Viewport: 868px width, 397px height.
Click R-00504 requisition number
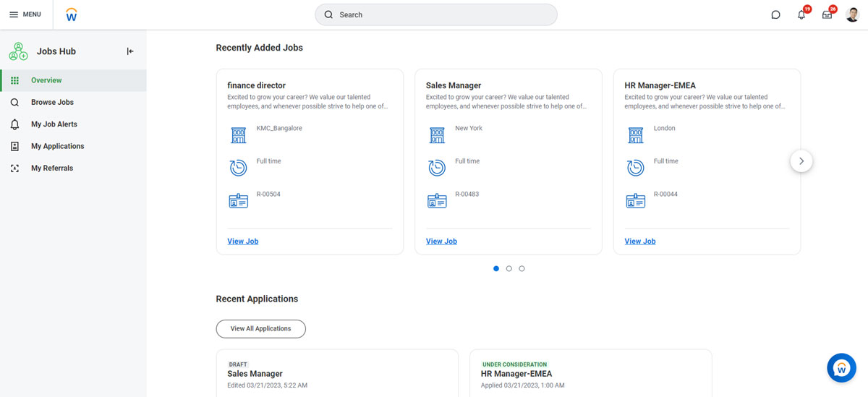pyautogui.click(x=268, y=195)
